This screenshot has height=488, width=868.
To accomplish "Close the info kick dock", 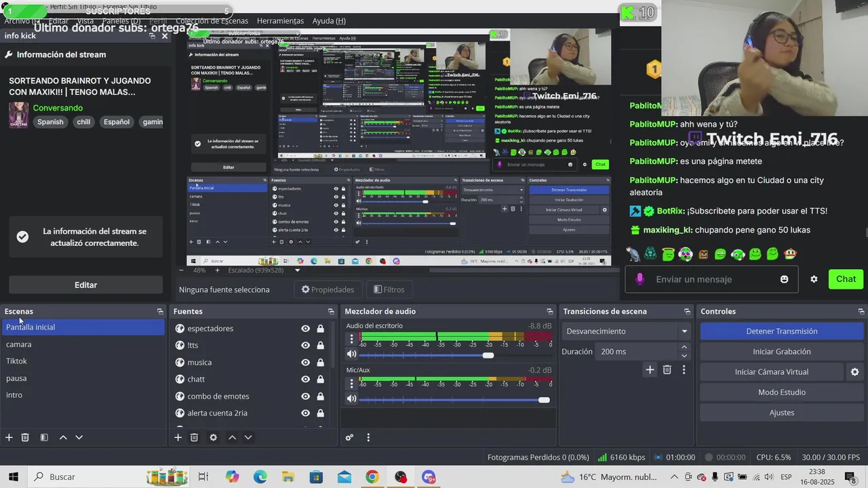I will click(x=164, y=36).
